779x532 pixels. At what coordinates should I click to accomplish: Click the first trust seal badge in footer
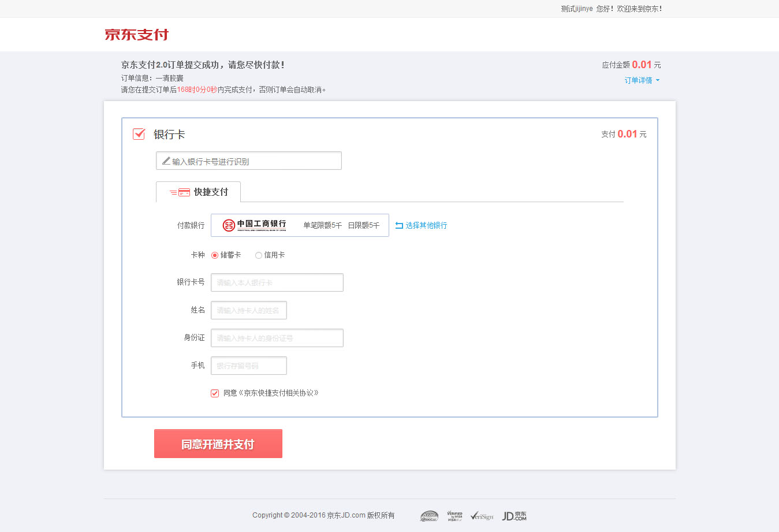(x=429, y=516)
